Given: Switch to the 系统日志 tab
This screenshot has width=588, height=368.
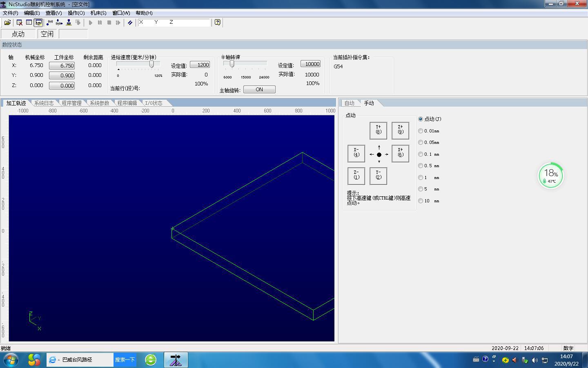Looking at the screenshot, I should 44,103.
